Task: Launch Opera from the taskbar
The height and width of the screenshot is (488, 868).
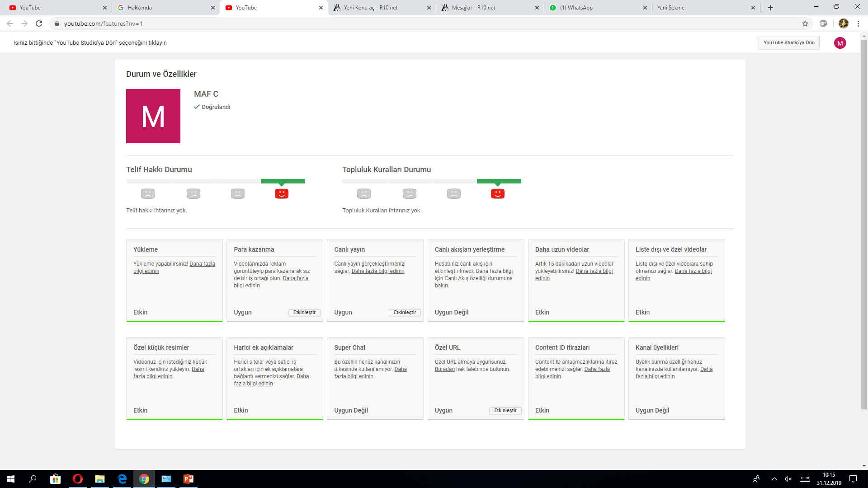Action: pyautogui.click(x=78, y=479)
